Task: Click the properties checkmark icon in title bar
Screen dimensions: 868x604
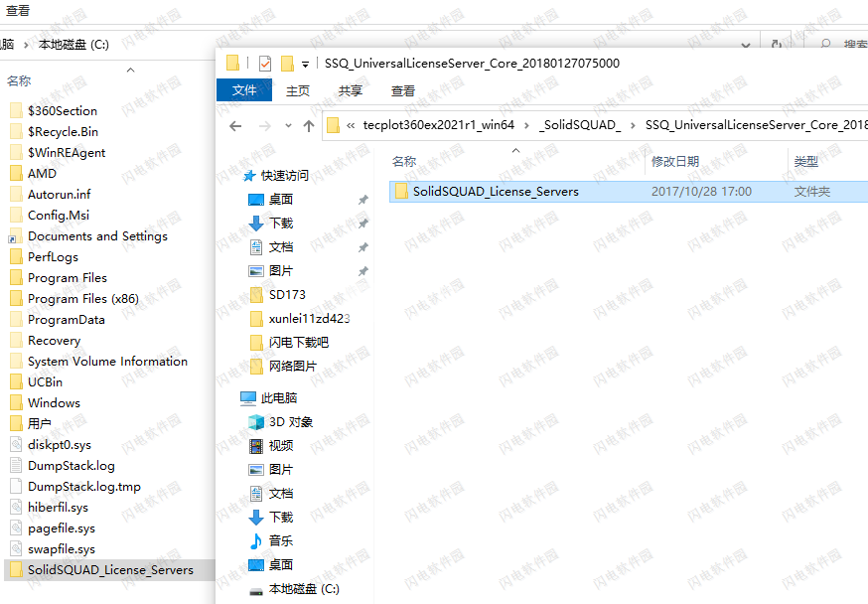Action: (x=265, y=64)
